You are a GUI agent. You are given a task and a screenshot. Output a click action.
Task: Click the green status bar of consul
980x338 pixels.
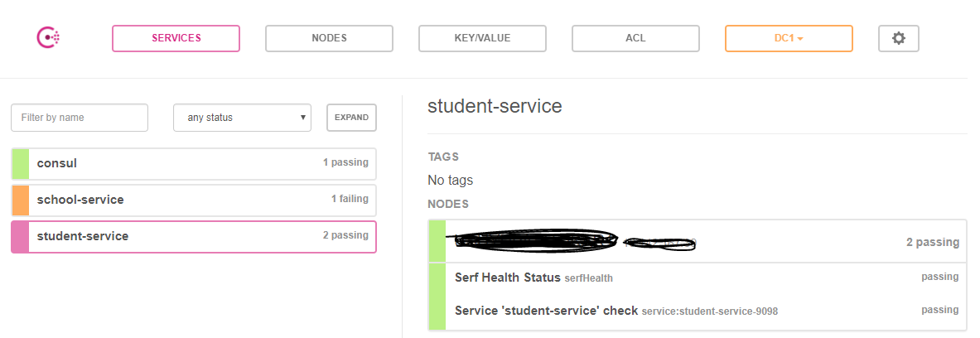[20, 163]
